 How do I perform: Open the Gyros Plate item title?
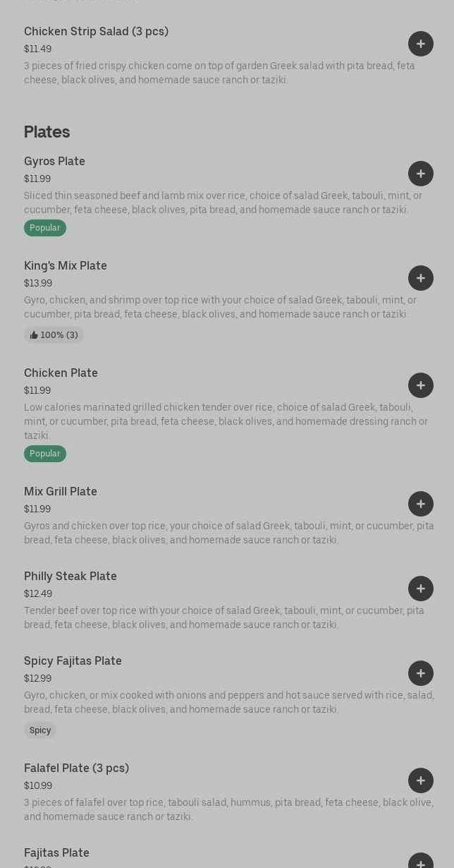click(54, 161)
